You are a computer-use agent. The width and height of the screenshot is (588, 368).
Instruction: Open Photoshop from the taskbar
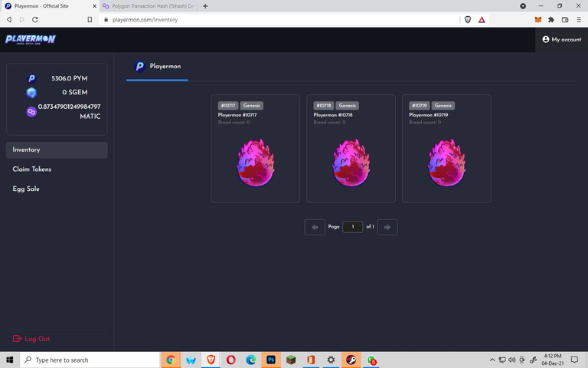pos(271,360)
